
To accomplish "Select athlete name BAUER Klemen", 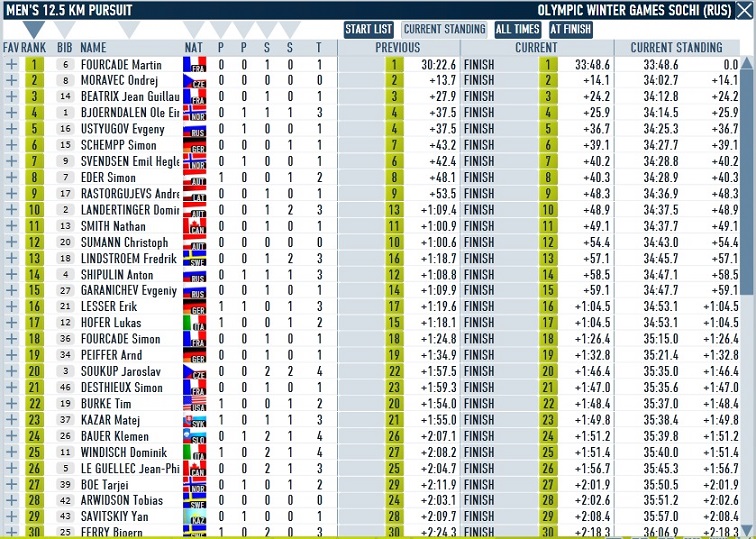I will pyautogui.click(x=115, y=436).
